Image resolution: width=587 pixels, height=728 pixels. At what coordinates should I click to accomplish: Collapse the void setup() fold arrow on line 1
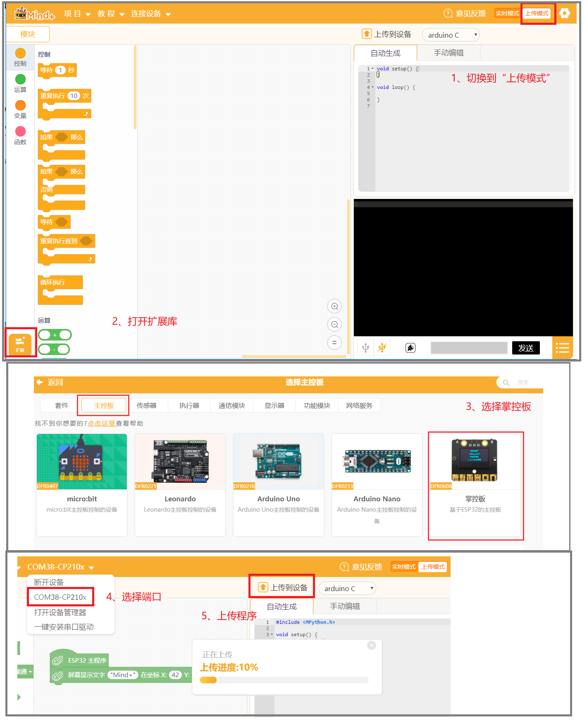(x=373, y=69)
